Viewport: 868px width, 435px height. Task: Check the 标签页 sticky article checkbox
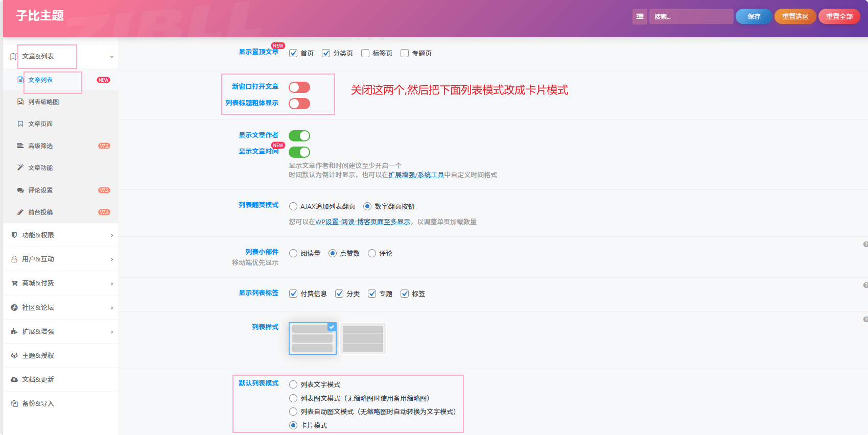click(365, 53)
